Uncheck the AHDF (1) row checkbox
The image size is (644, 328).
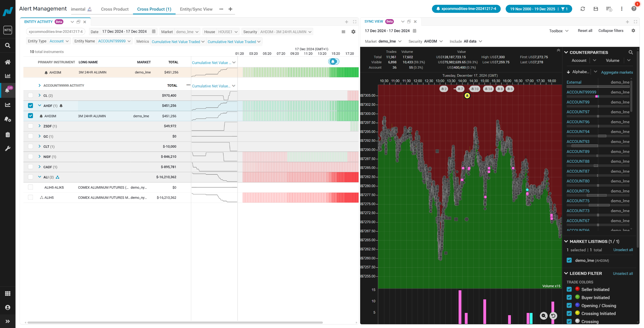pos(30,106)
